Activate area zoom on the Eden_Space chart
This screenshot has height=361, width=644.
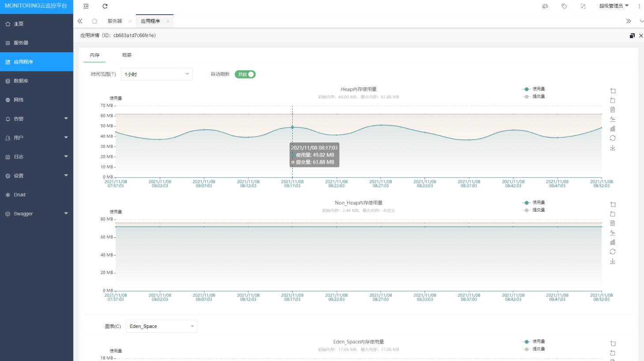point(613,343)
